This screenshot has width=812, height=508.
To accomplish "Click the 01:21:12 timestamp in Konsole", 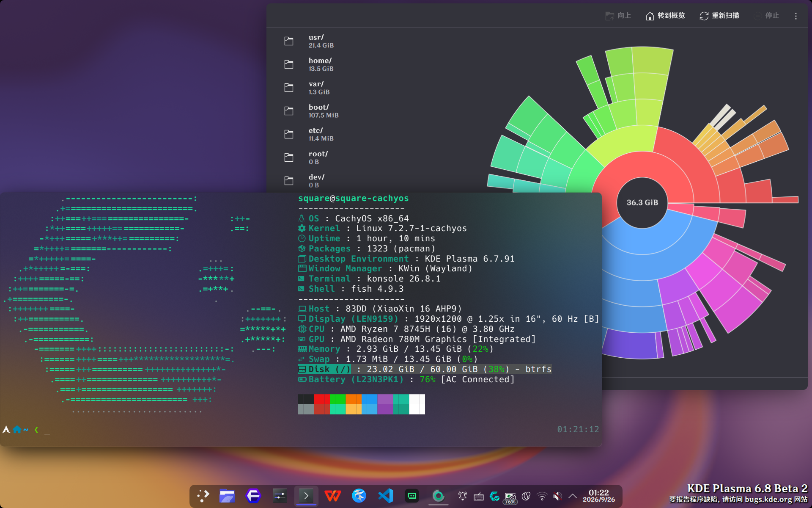I will click(578, 429).
